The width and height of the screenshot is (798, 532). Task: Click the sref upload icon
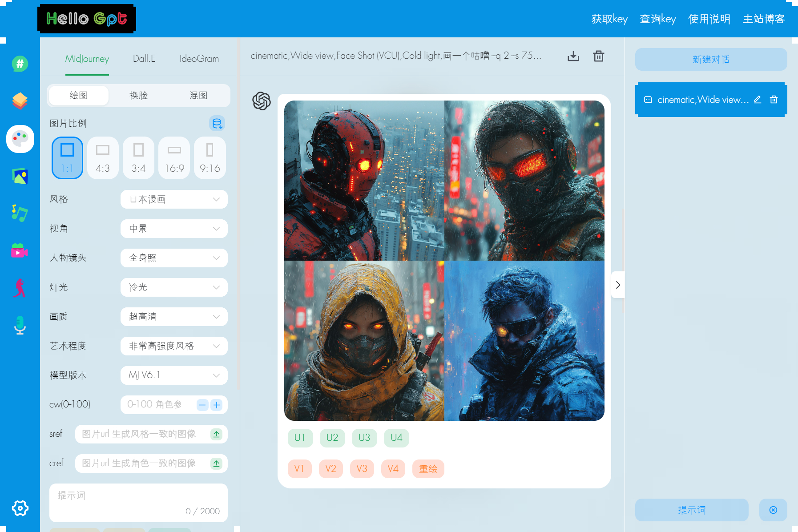[x=216, y=434]
